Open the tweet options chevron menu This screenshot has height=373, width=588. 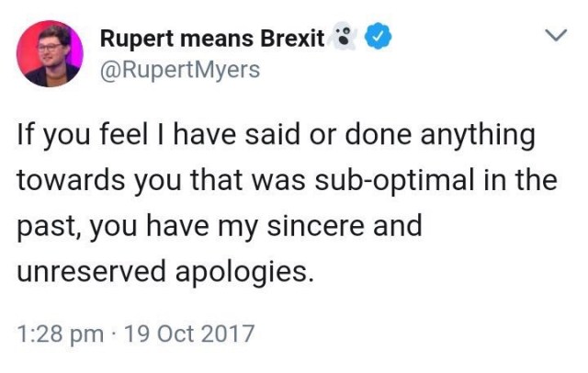554,37
